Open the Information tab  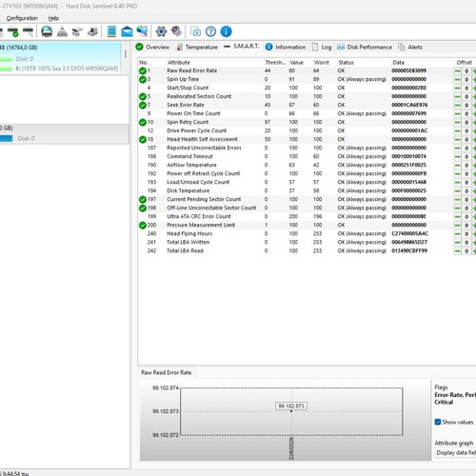[286, 47]
